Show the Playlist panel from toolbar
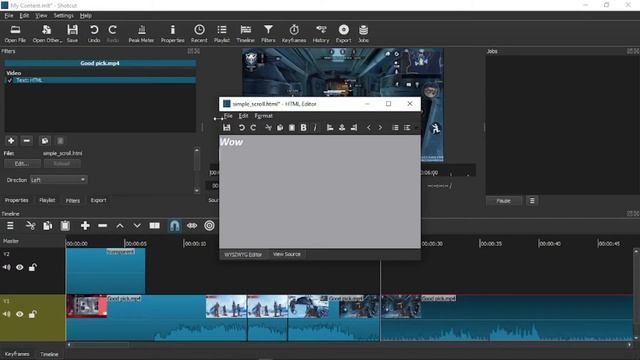The height and width of the screenshot is (360, 640). click(222, 33)
